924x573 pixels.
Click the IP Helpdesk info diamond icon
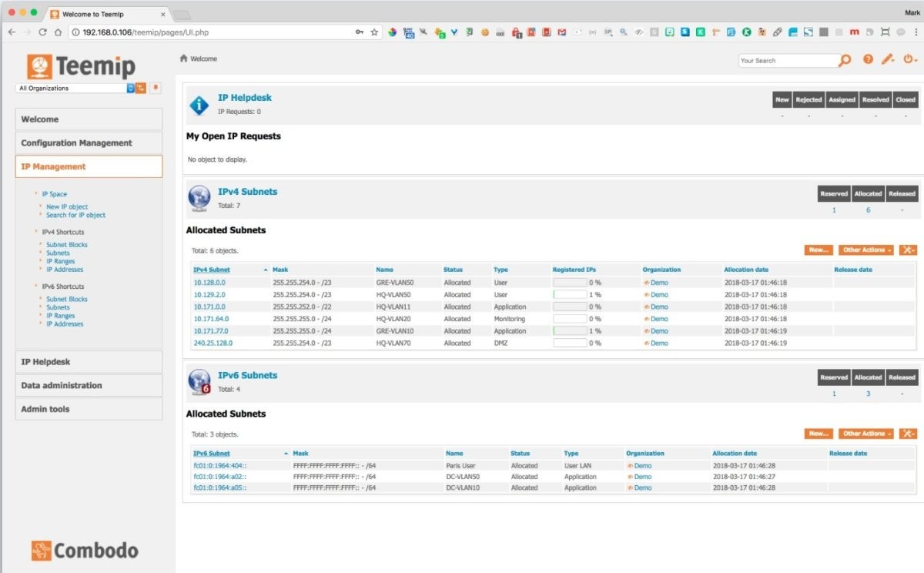(x=199, y=105)
